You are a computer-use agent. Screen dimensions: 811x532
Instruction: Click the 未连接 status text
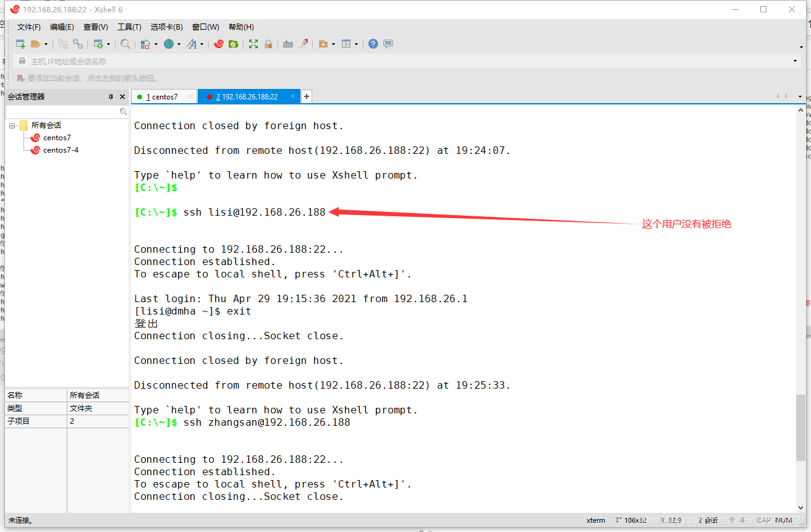tap(20, 520)
